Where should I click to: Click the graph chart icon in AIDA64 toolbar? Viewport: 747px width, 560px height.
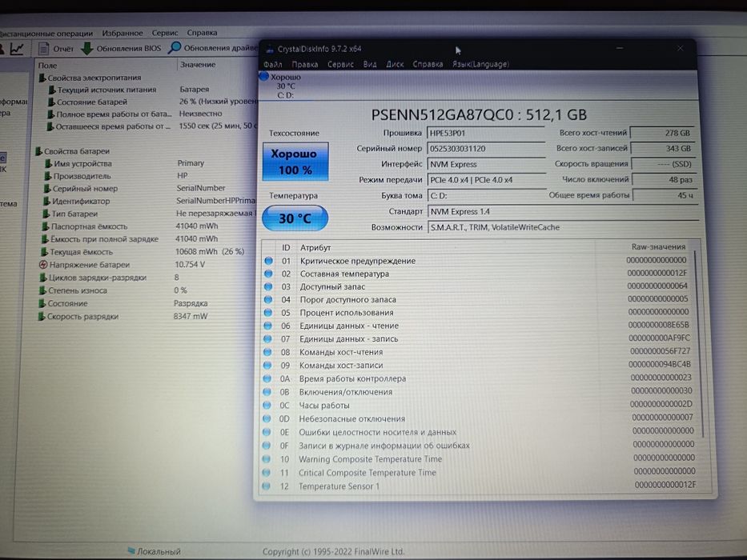[x=17, y=49]
